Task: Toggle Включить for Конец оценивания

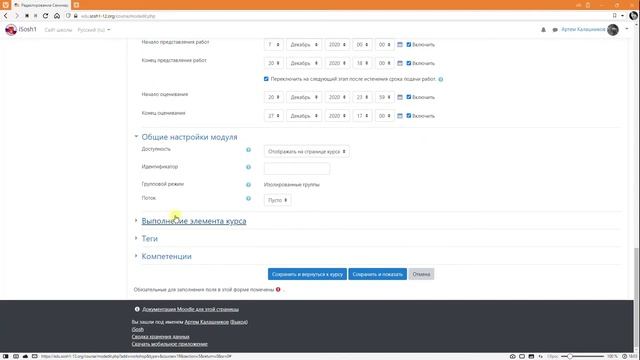Action: click(409, 116)
